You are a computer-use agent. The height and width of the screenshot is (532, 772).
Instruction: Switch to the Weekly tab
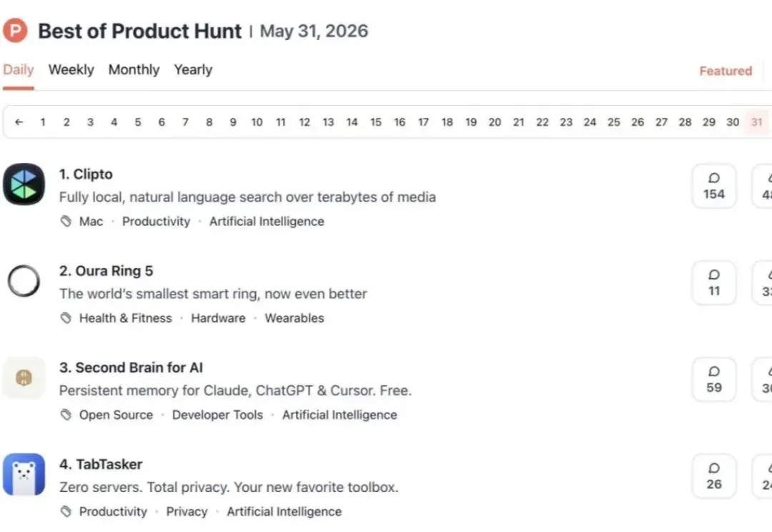[71, 69]
